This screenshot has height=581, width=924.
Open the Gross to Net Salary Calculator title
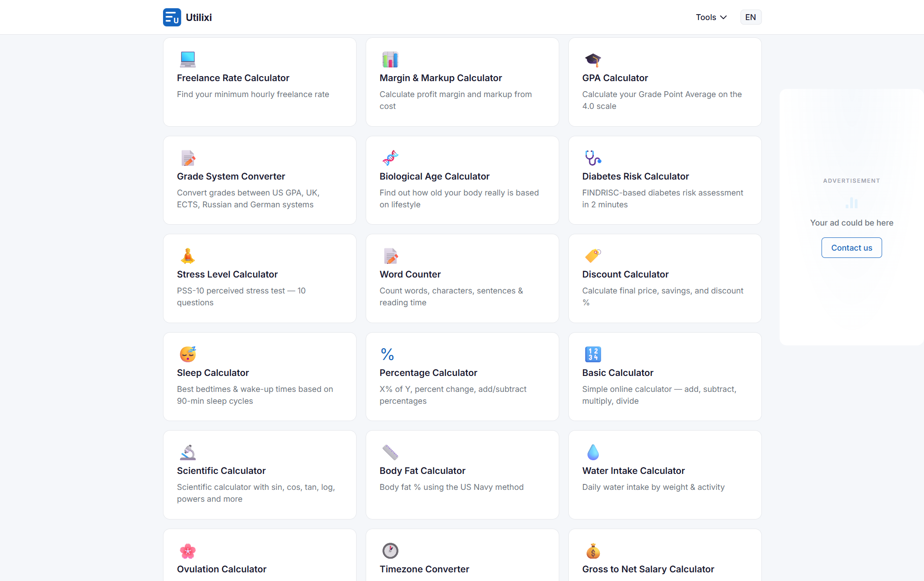(648, 569)
